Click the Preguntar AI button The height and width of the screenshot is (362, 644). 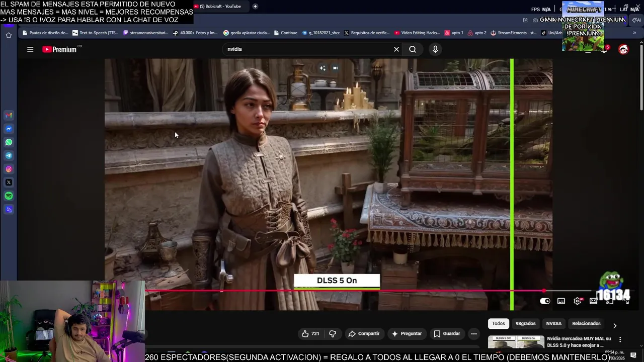point(406,333)
